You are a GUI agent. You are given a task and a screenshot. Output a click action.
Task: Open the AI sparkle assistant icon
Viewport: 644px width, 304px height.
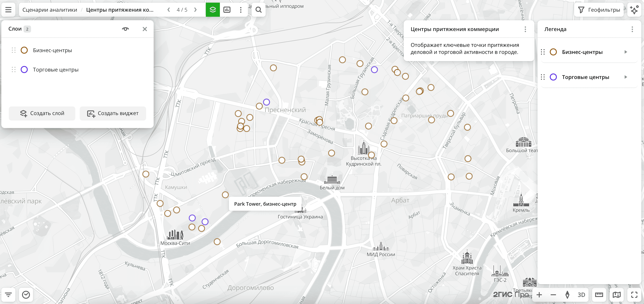(634, 10)
